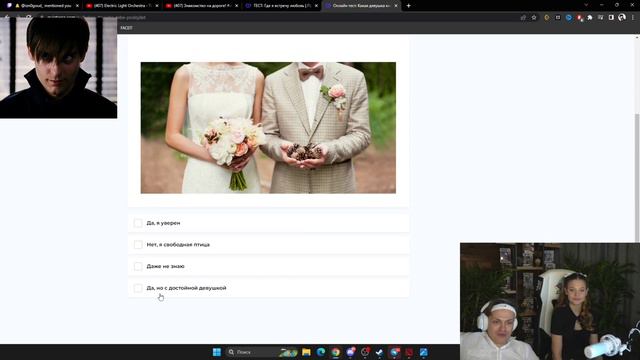640x360 pixels.
Task: Click the purple chat app icon in the taskbar
Action: [350, 352]
